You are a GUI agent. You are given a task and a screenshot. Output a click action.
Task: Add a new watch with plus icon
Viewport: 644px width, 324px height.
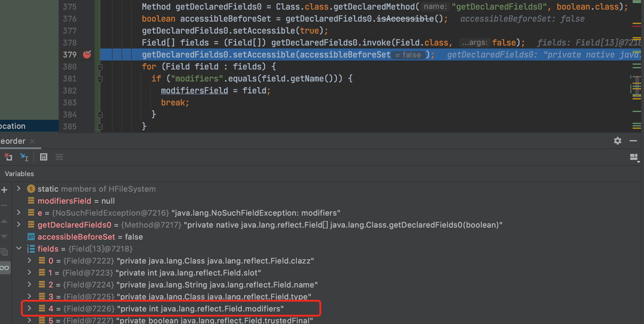point(4,190)
